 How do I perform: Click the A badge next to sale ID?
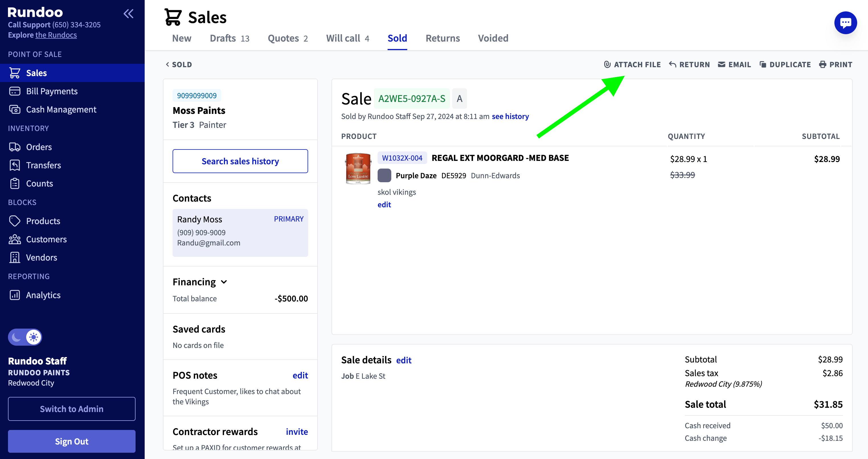[x=459, y=99]
